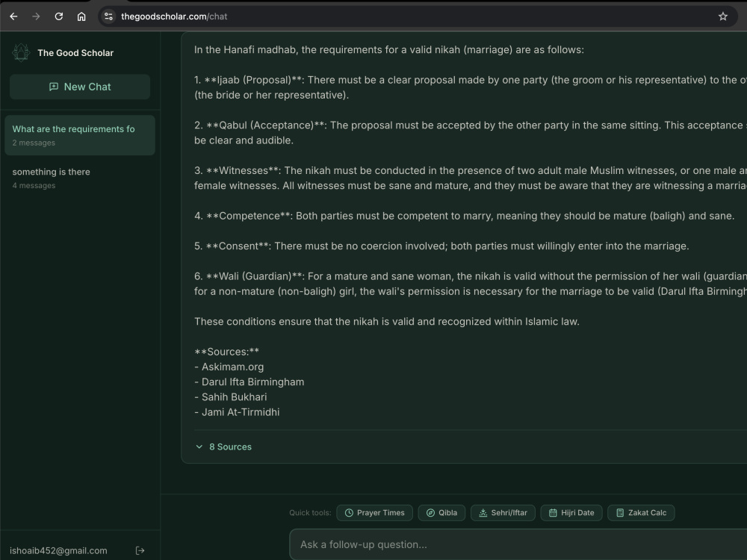Click "These conditions ensure that the nikah" sentence

click(387, 321)
